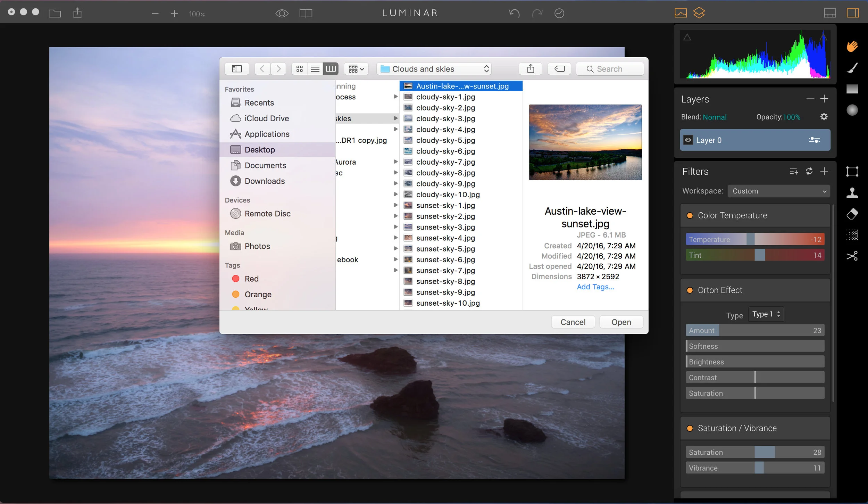Select cloudy-sky-4.jpg file
The image size is (868, 504).
461,129
